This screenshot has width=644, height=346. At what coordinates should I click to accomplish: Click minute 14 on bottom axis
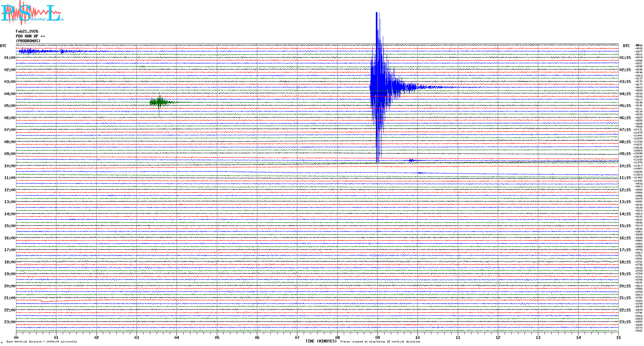(x=578, y=337)
